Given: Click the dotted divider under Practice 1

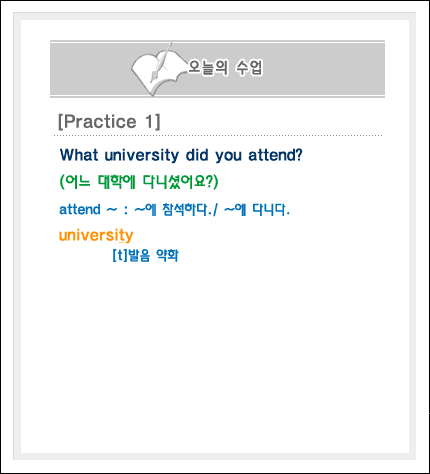Looking at the screenshot, I should pos(218,136).
